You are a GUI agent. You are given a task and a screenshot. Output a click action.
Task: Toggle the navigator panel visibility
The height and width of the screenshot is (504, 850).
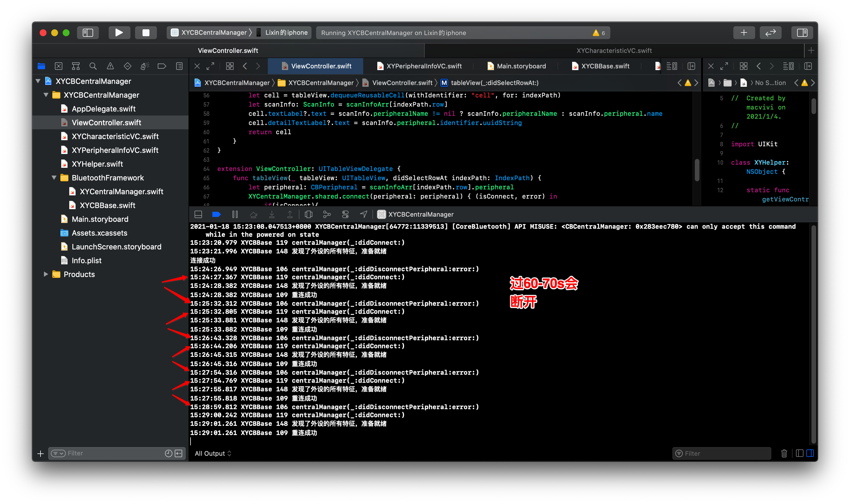coord(88,32)
